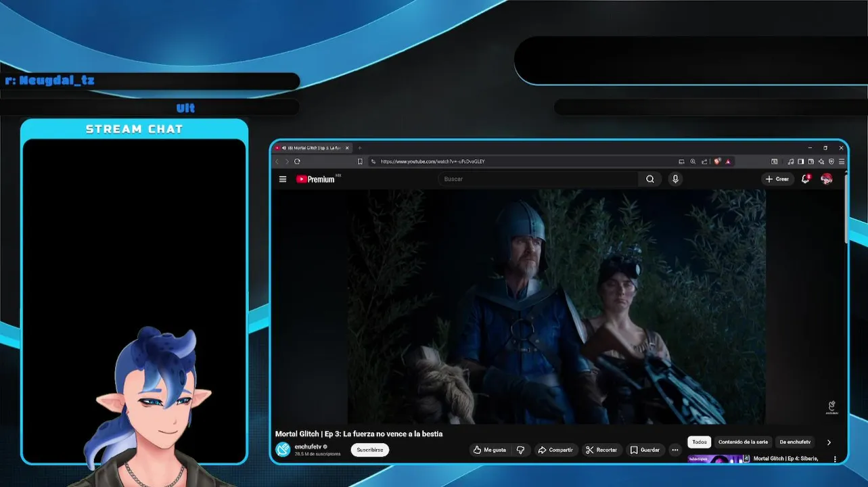Open the site settings icon before the URL

click(373, 162)
